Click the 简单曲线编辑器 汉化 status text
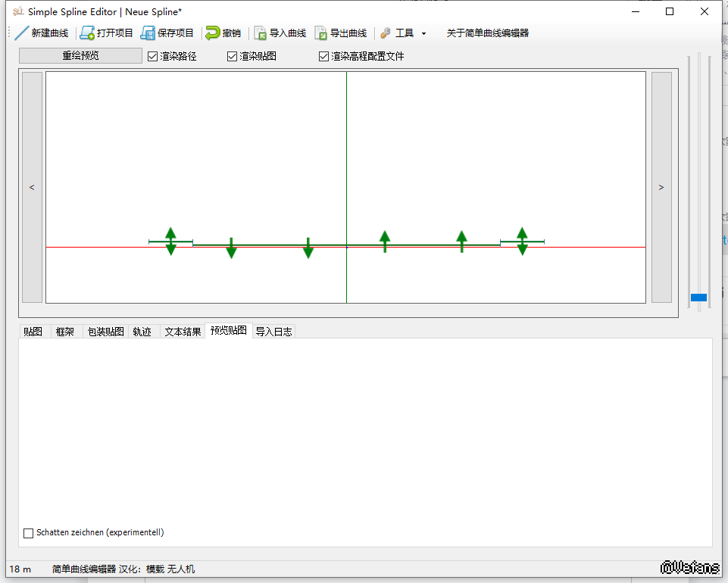The height and width of the screenshot is (583, 728). pyautogui.click(x=123, y=569)
